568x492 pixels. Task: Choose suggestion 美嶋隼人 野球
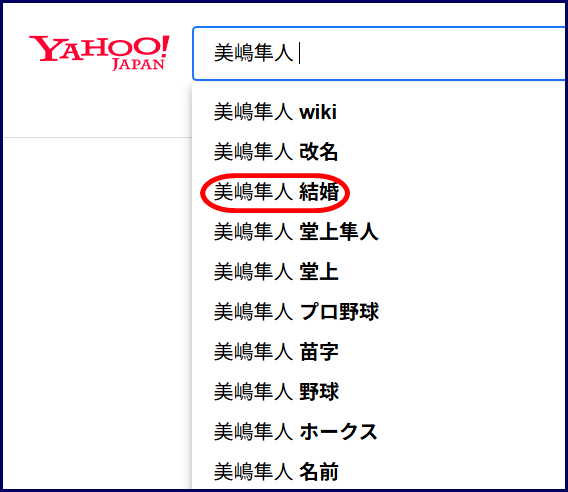click(379, 392)
